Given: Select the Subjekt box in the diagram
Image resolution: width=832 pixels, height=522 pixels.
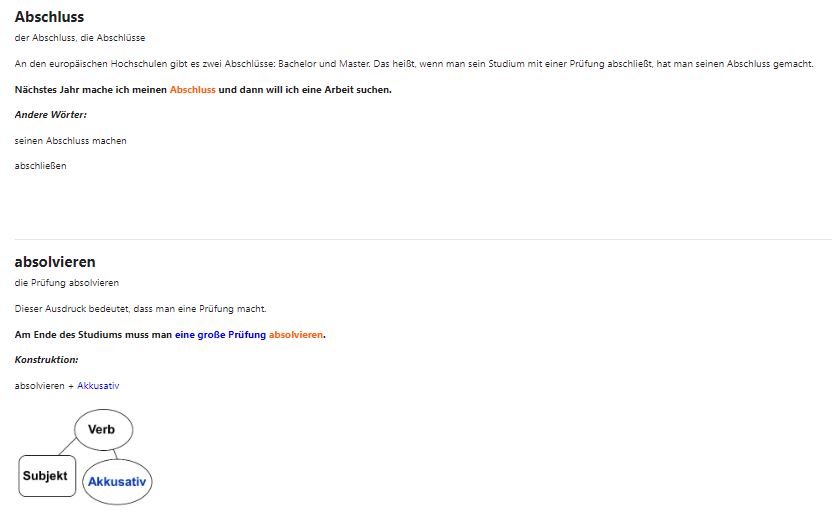Looking at the screenshot, I should (45, 476).
